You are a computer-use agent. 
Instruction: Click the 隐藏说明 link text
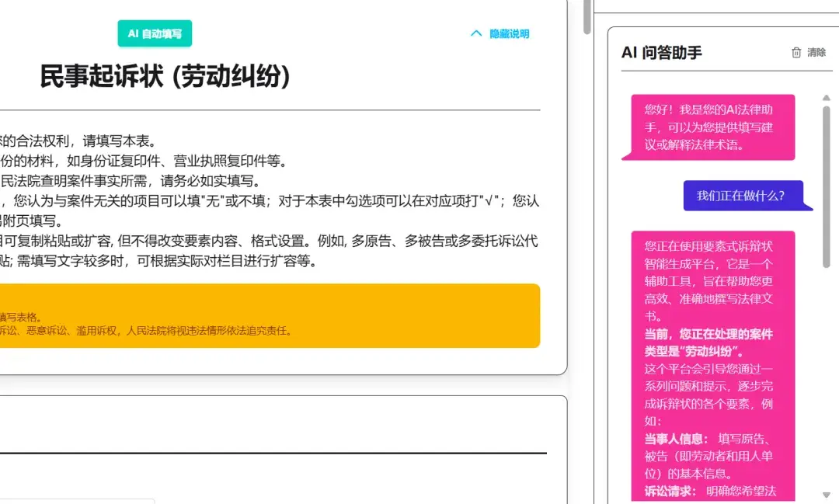point(509,33)
